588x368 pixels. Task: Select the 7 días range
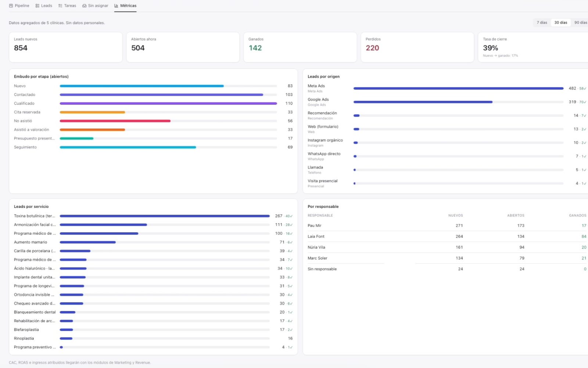pos(542,22)
